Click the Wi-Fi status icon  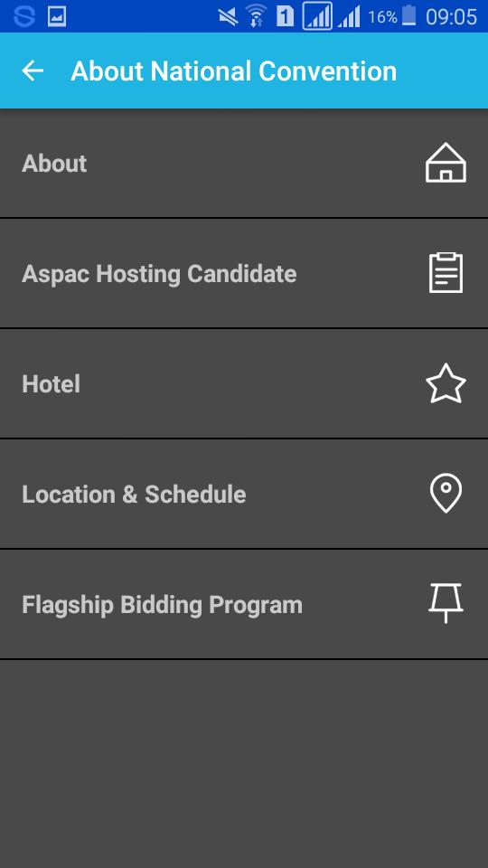click(x=256, y=15)
